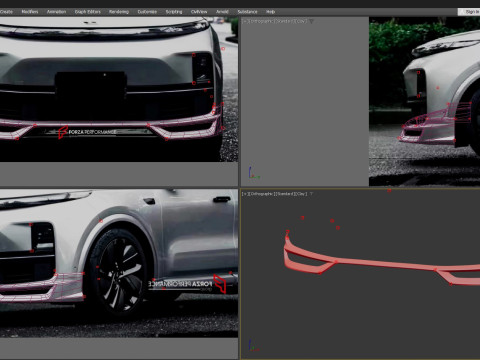The height and width of the screenshot is (360, 480).
Task: Open the Civil View menu
Action: (x=199, y=12)
